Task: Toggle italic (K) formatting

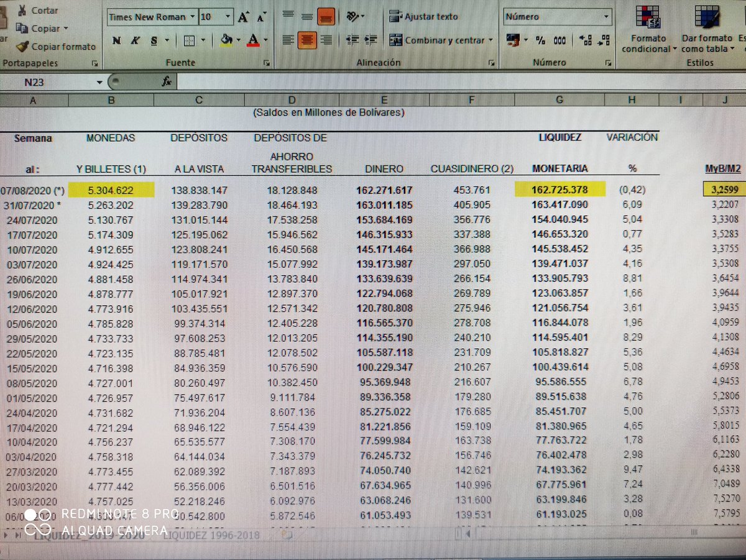Action: 135,41
